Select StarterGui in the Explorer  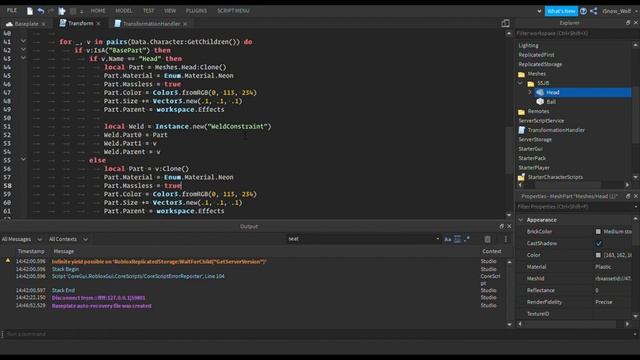click(x=531, y=149)
